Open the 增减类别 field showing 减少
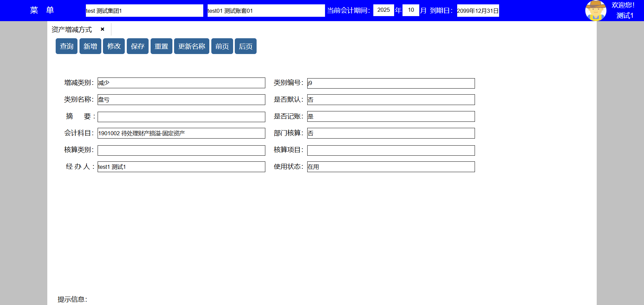 pyautogui.click(x=181, y=83)
